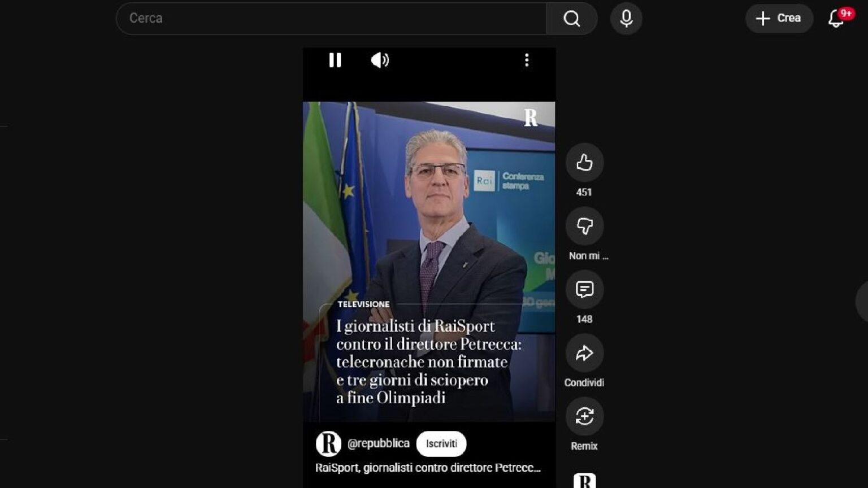868x488 pixels.
Task: Open the Remix options for this Short
Action: pyautogui.click(x=584, y=416)
